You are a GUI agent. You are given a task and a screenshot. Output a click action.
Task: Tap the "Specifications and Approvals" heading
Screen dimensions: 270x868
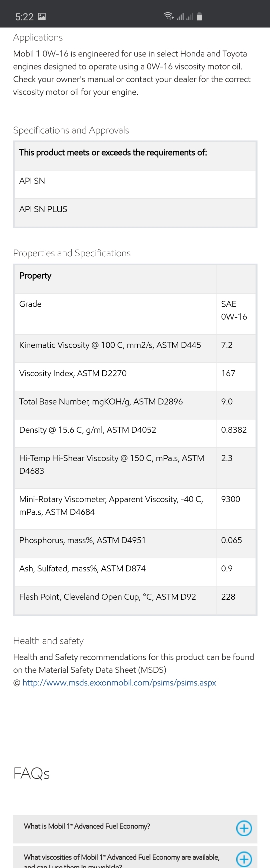tap(71, 130)
